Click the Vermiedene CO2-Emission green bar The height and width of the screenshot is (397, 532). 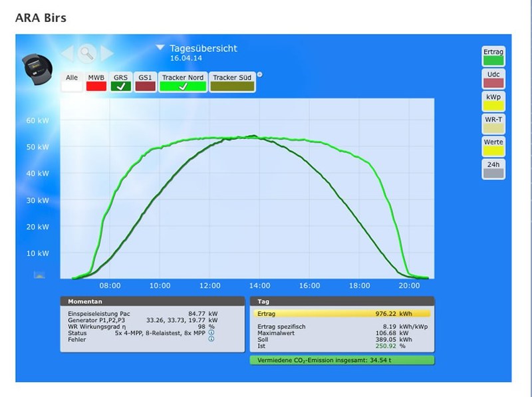[342, 360]
